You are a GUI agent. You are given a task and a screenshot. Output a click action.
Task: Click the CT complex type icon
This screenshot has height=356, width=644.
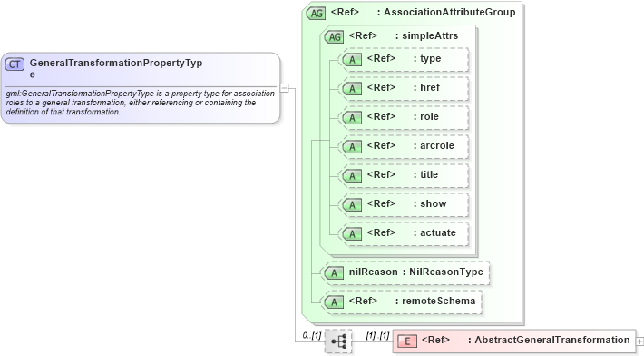point(15,64)
